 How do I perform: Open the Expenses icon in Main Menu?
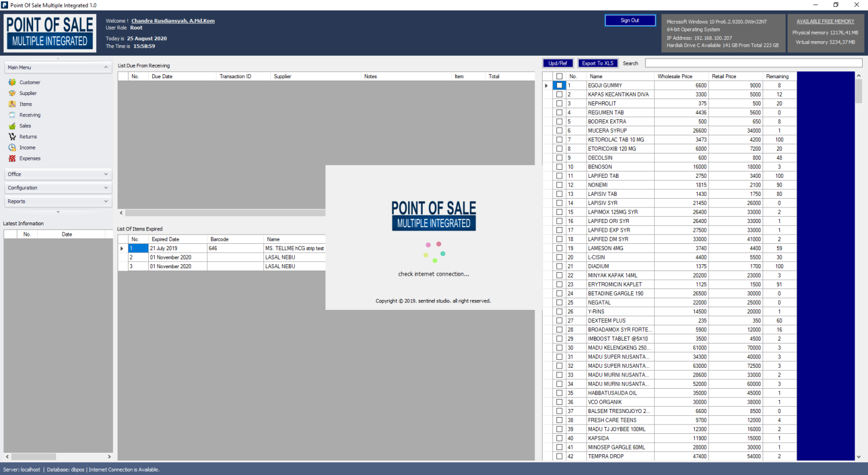(12, 158)
